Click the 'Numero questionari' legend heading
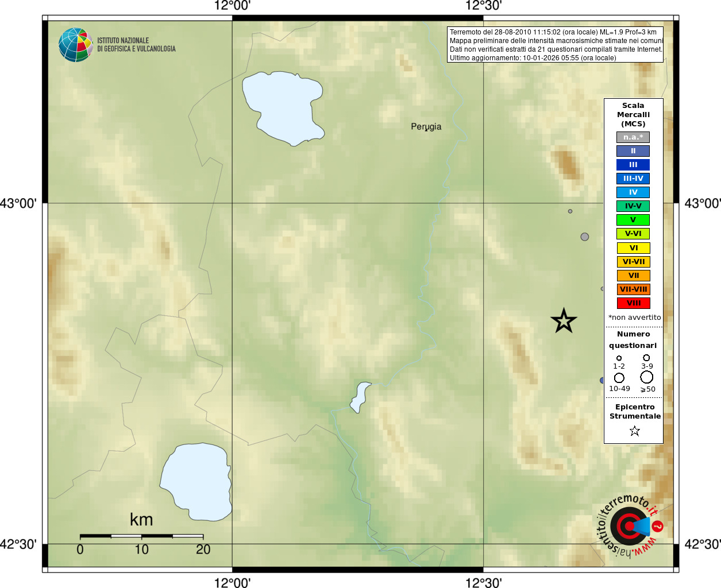Screen dimensions: 721x588 tap(633, 340)
